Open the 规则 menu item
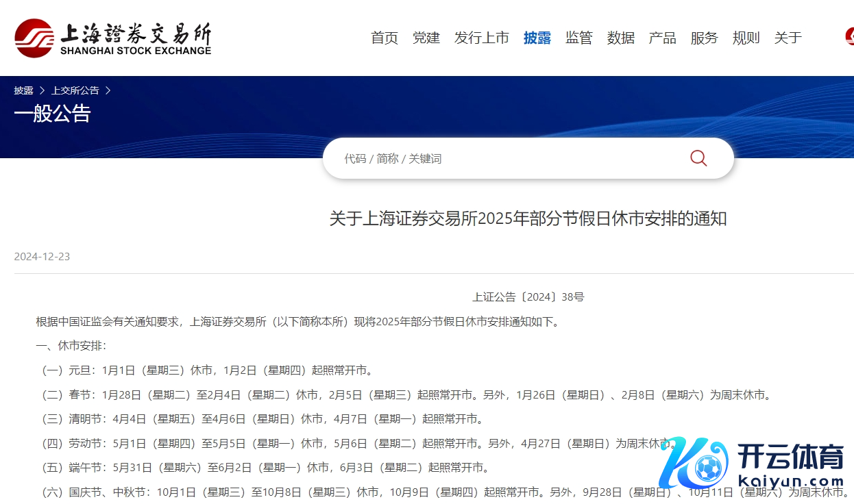This screenshot has height=504, width=854. pyautogui.click(x=746, y=38)
